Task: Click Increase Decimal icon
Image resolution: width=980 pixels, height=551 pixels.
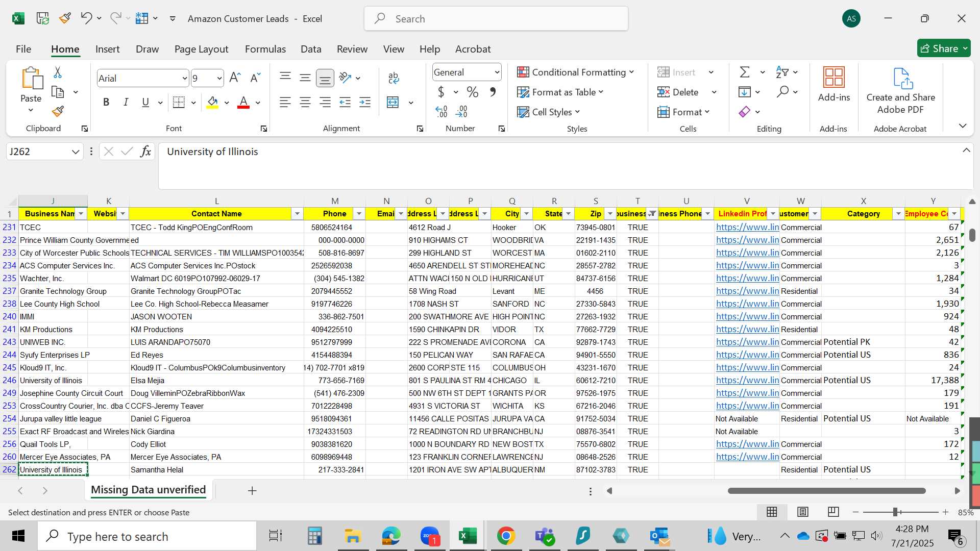Action: click(441, 111)
